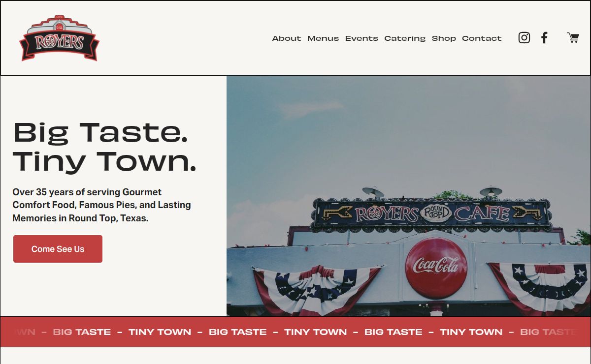The height and width of the screenshot is (364, 591).
Task: Open the Instagram icon link
Action: (524, 38)
